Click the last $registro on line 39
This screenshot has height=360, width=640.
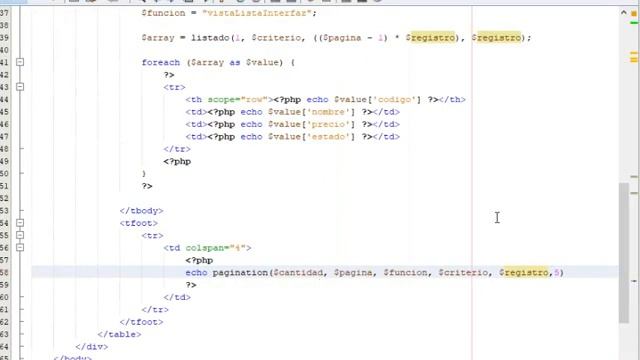coord(496,38)
